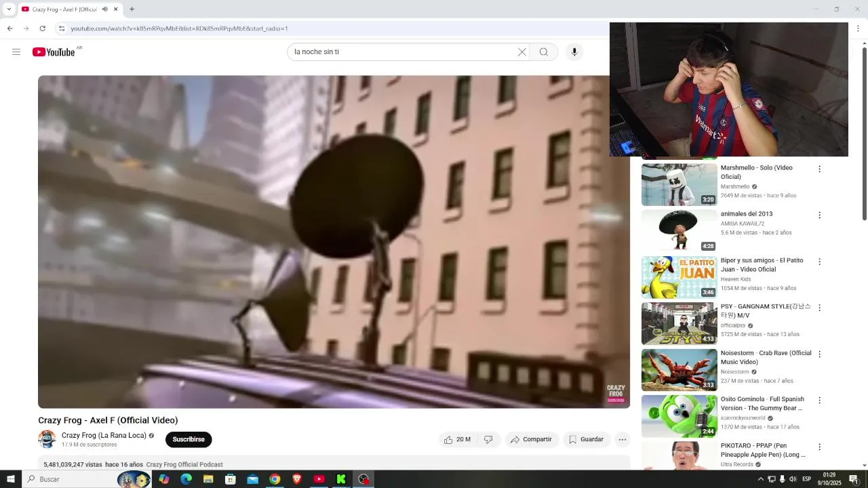
Task: Dislike the Crazy Frog video
Action: (488, 440)
